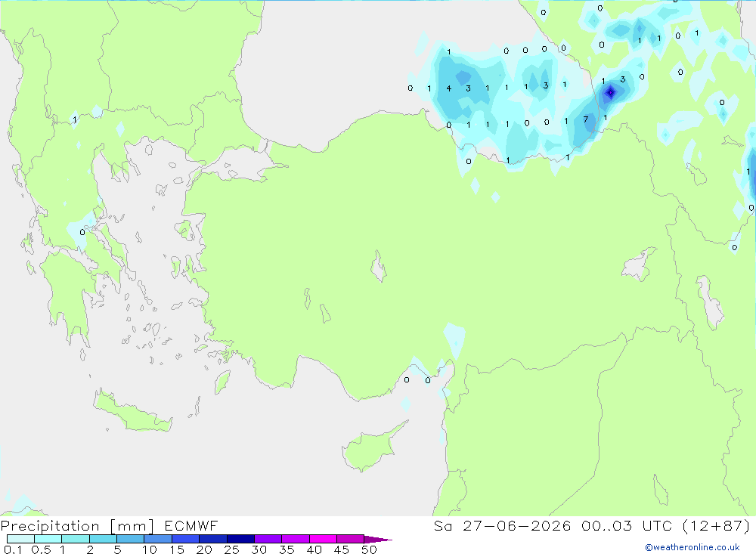The width and height of the screenshot is (756, 554).
Task: Click the 0.5–1 mm legend color swatch
Action: (48, 539)
